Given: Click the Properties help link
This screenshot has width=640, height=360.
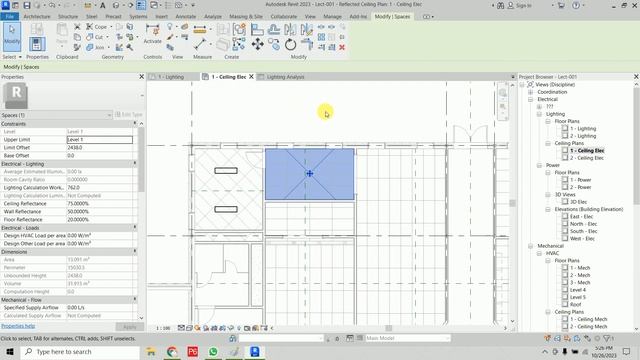Looking at the screenshot, I should pyautogui.click(x=18, y=326).
